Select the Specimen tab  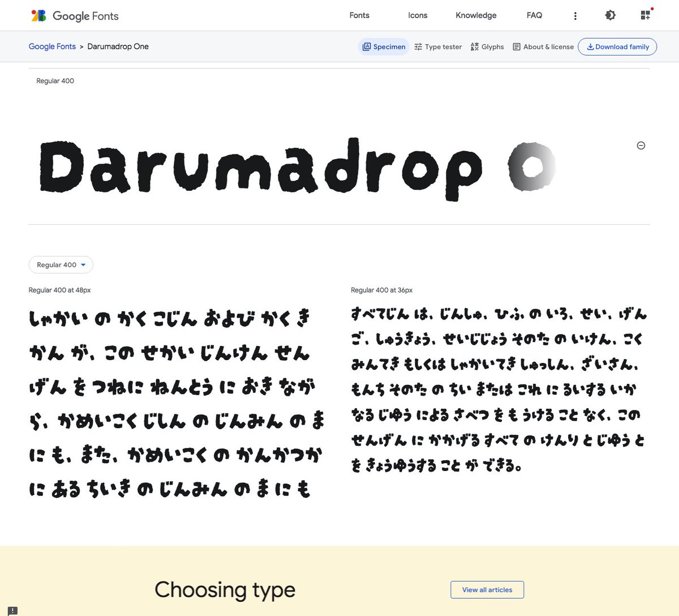[384, 47]
